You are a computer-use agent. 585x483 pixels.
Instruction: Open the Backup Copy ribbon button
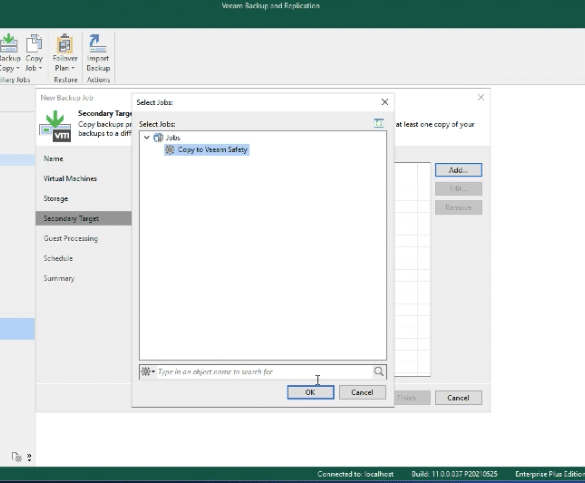[x=10, y=53]
